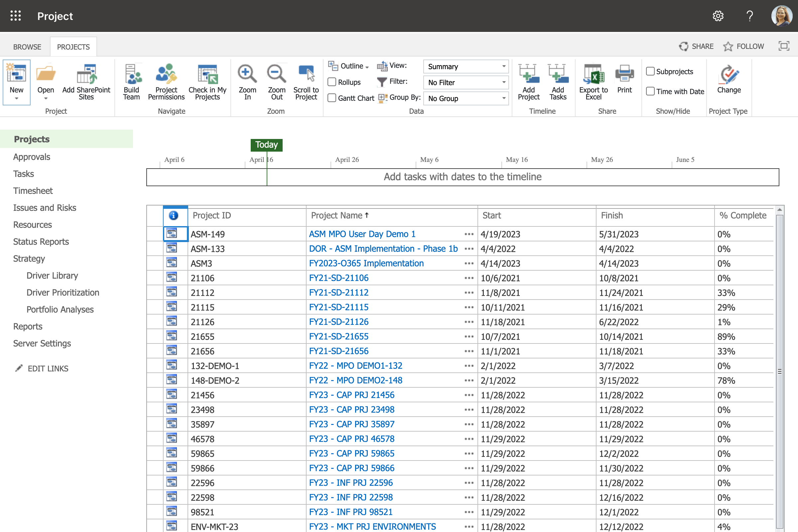Click Check in My Projects icon
Image resolution: width=798 pixels, height=532 pixels.
[207, 73]
